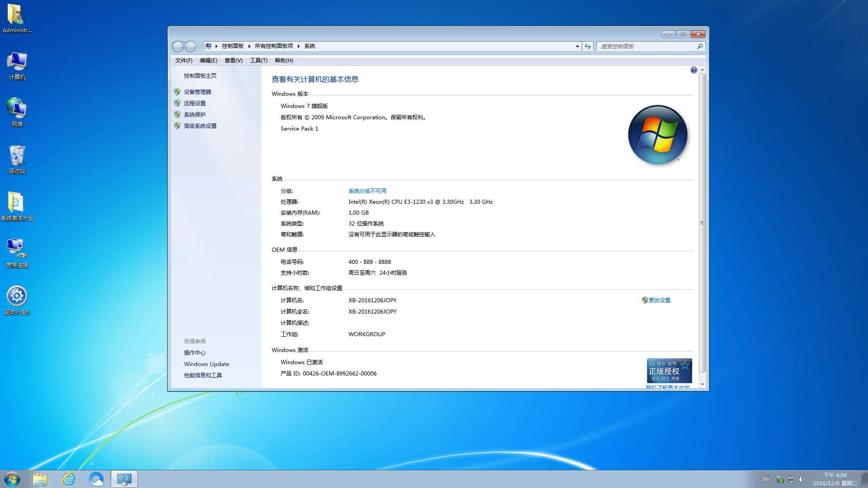Click the 系统分级不可用 link

pyautogui.click(x=367, y=191)
